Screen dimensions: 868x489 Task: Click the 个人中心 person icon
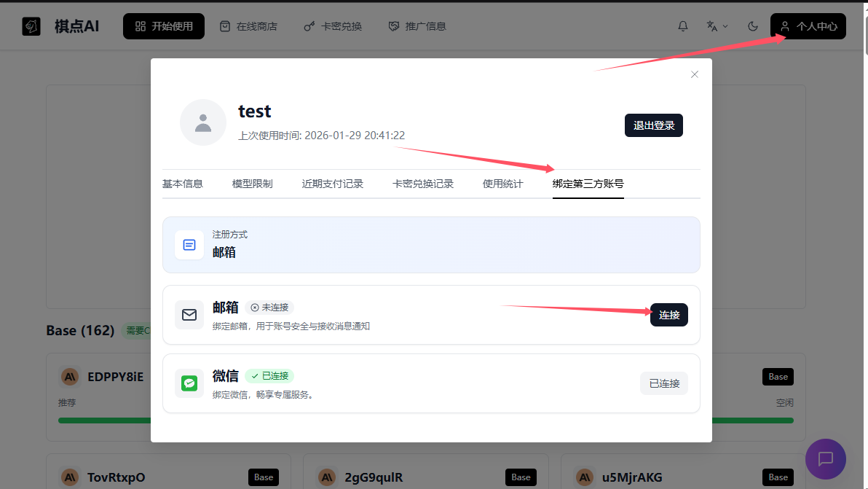[784, 26]
